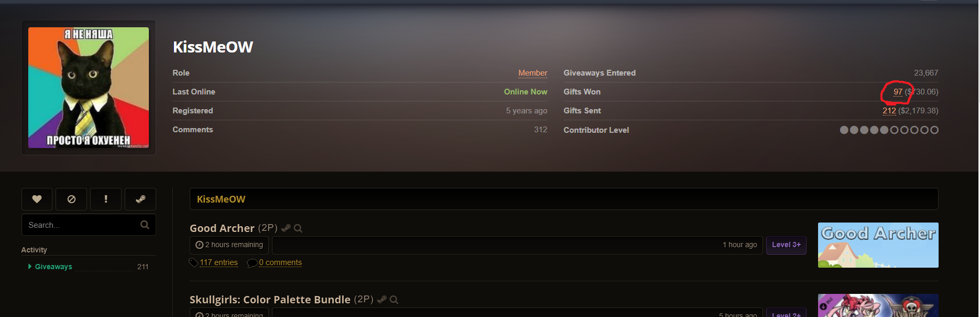Focus the Search... input field
The image size is (980, 317).
[x=81, y=225]
